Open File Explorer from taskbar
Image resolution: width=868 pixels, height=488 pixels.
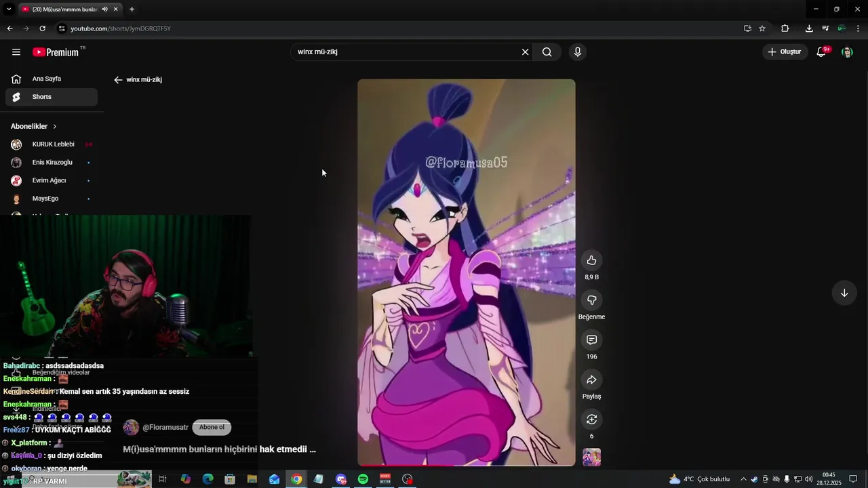coord(252,479)
